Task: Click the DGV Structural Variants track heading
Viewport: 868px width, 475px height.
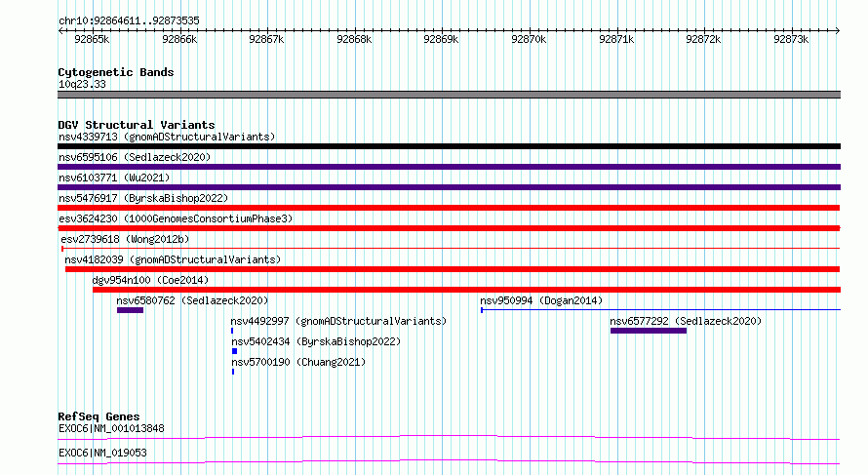Action: 137,125
